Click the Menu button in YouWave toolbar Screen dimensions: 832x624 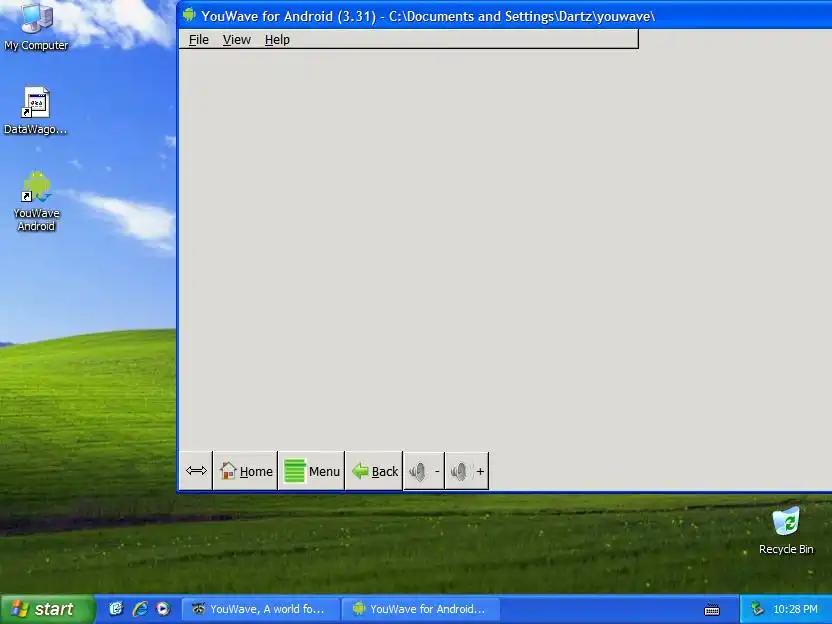click(x=311, y=471)
